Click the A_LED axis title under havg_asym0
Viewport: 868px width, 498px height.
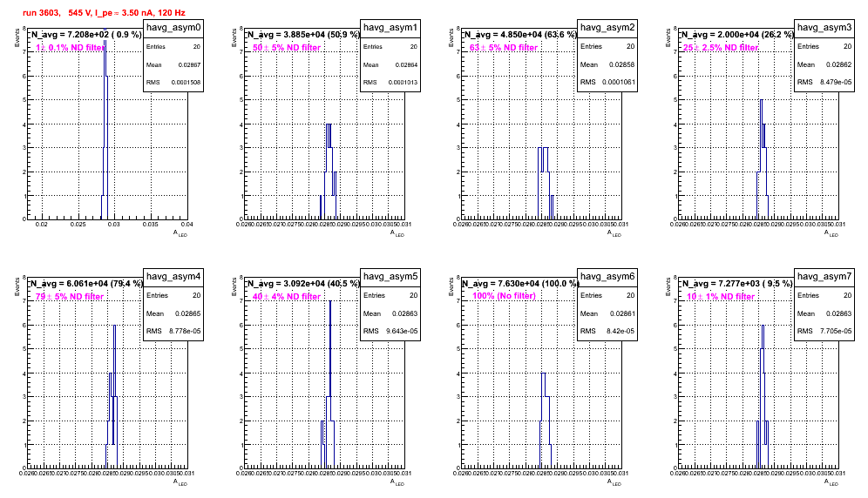pos(180,233)
